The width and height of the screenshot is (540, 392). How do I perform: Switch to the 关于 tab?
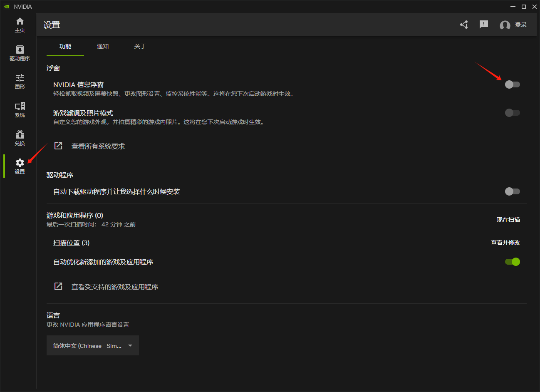(x=140, y=46)
